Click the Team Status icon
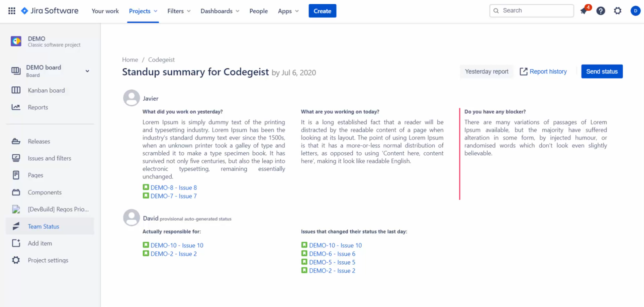Image resolution: width=644 pixels, height=307 pixels. [x=16, y=226]
